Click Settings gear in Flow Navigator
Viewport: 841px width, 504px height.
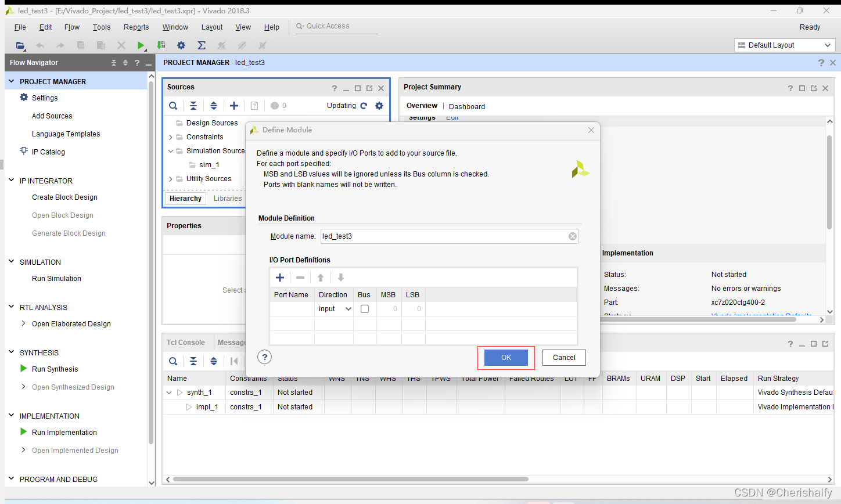[24, 98]
